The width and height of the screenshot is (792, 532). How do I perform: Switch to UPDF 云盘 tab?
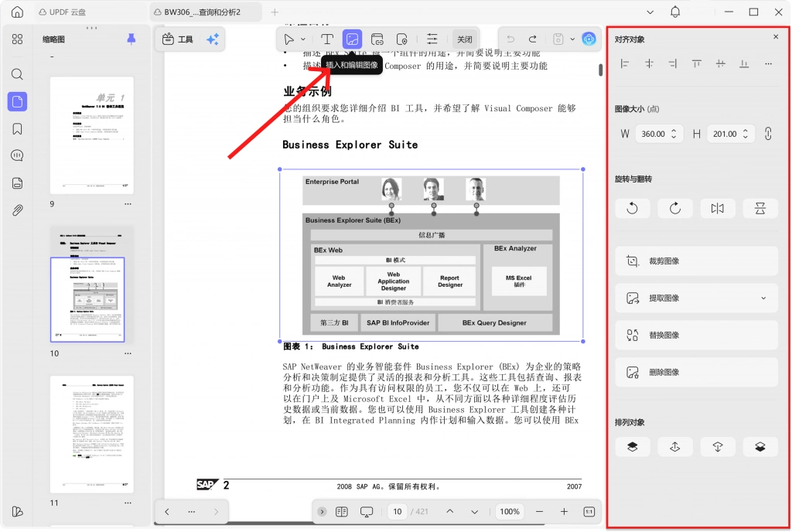(x=63, y=12)
